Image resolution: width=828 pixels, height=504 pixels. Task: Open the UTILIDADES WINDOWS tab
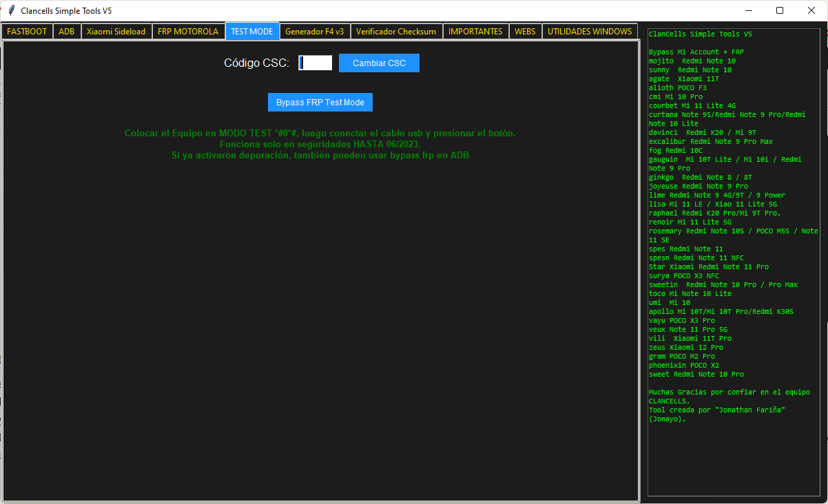pos(589,31)
